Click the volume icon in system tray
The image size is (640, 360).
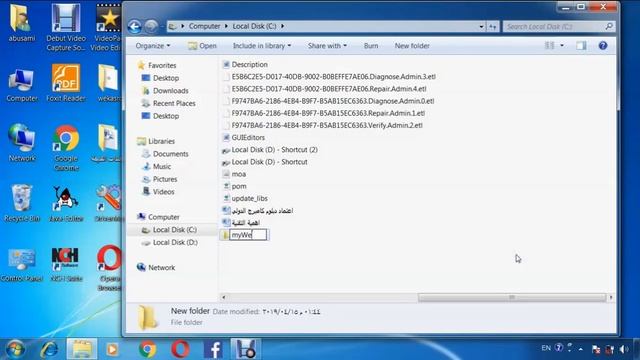pos(624,349)
